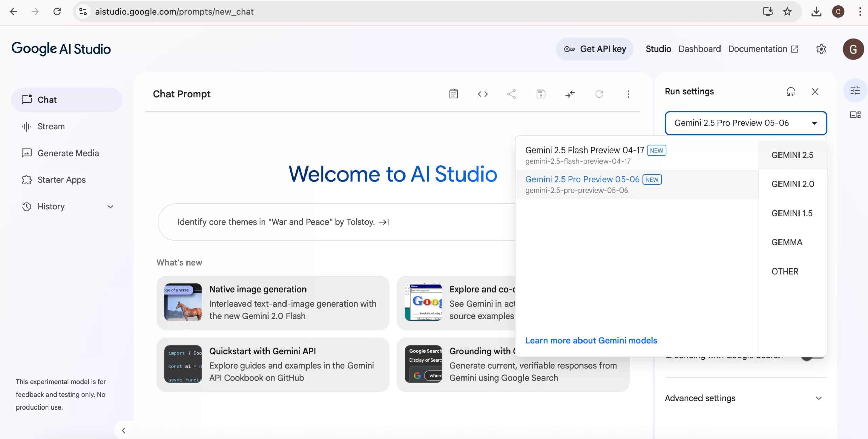Open the Explore and co-develop card
868x439 pixels.
click(456, 303)
